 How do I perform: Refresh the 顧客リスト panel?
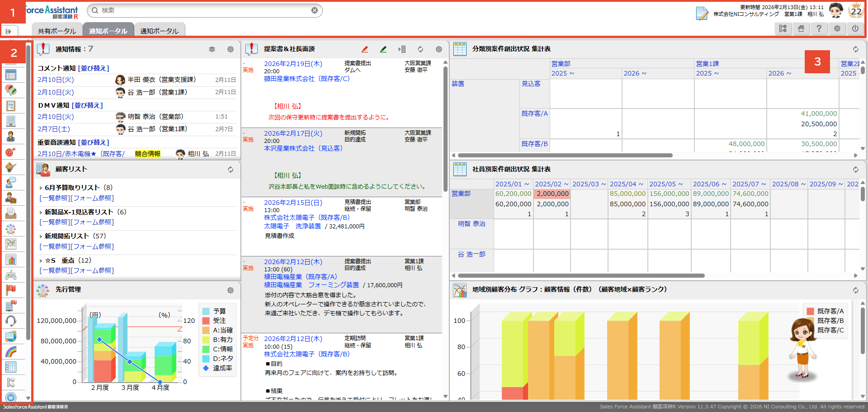[231, 170]
